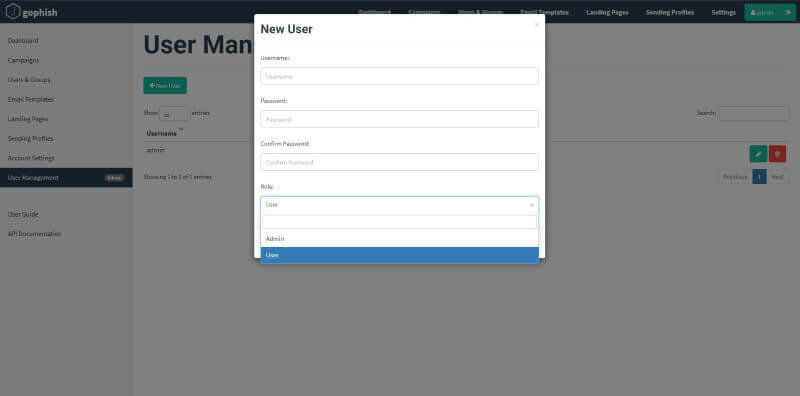Open API Documentation link
Screen dimensions: 800x396
coord(35,234)
